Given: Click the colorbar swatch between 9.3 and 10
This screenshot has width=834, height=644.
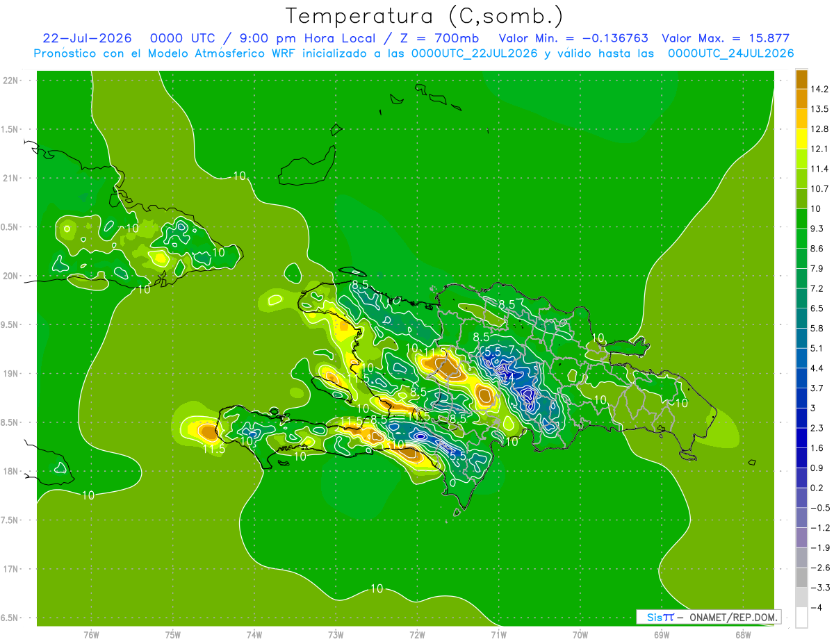Looking at the screenshot, I should pyautogui.click(x=801, y=219).
